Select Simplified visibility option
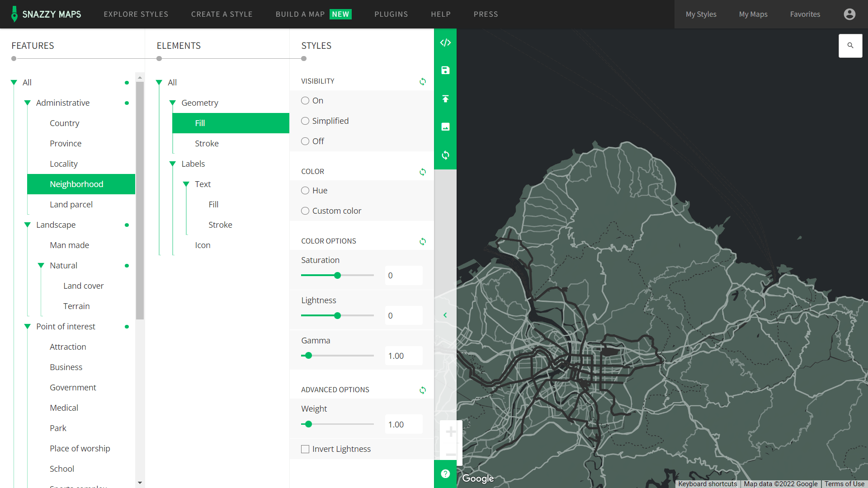The height and width of the screenshot is (488, 868). click(x=305, y=121)
